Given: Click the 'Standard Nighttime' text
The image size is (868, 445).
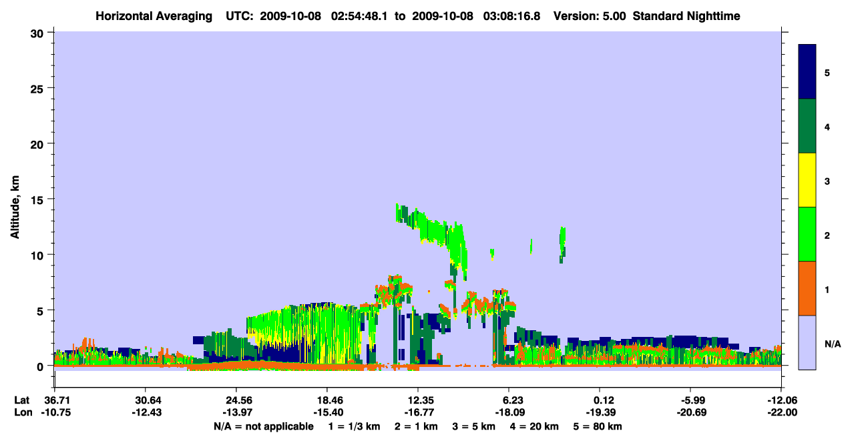Looking at the screenshot, I should [x=686, y=15].
